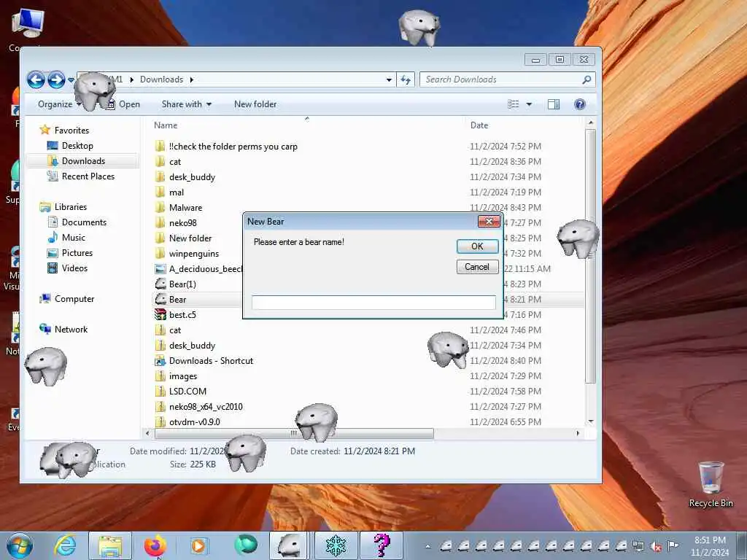Viewport: 747px width, 560px height.
Task: Close the New Bear dialog
Action: 488,222
